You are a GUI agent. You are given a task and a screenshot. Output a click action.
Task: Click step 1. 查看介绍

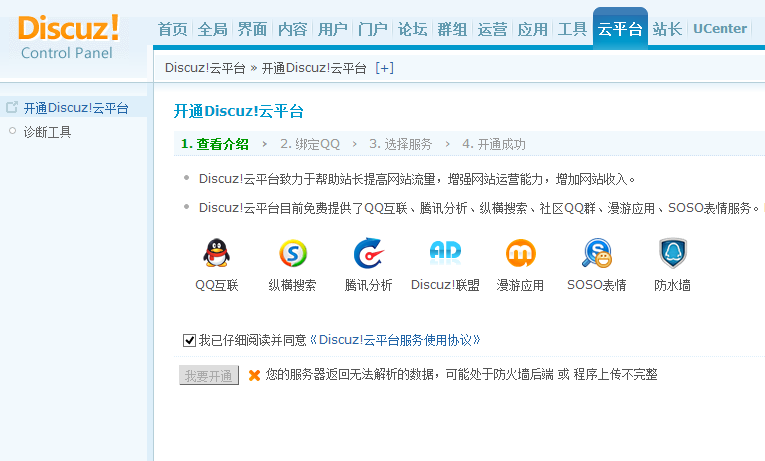tap(215, 144)
